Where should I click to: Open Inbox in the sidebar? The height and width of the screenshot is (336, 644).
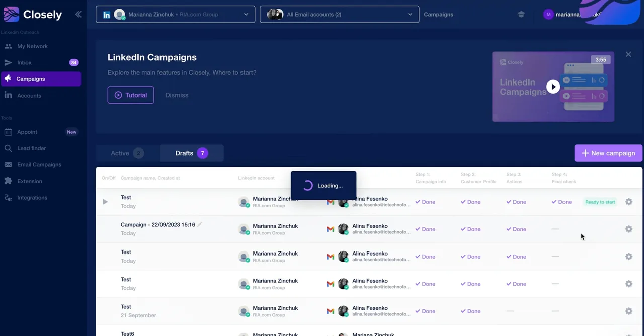click(x=24, y=63)
